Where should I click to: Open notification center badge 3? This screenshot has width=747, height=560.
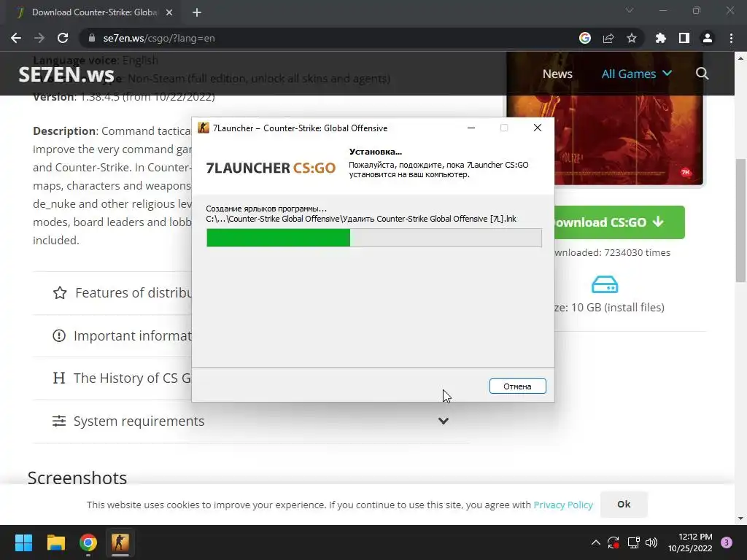[727, 542]
